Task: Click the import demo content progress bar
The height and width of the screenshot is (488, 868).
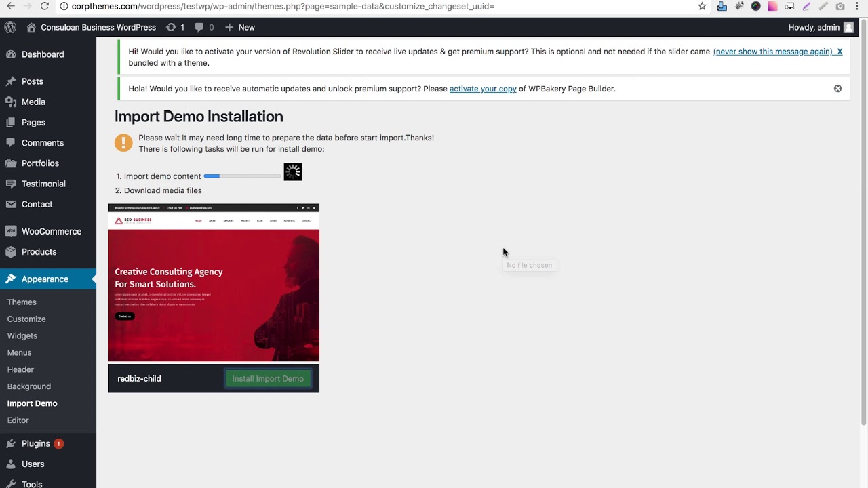Action: tap(242, 176)
